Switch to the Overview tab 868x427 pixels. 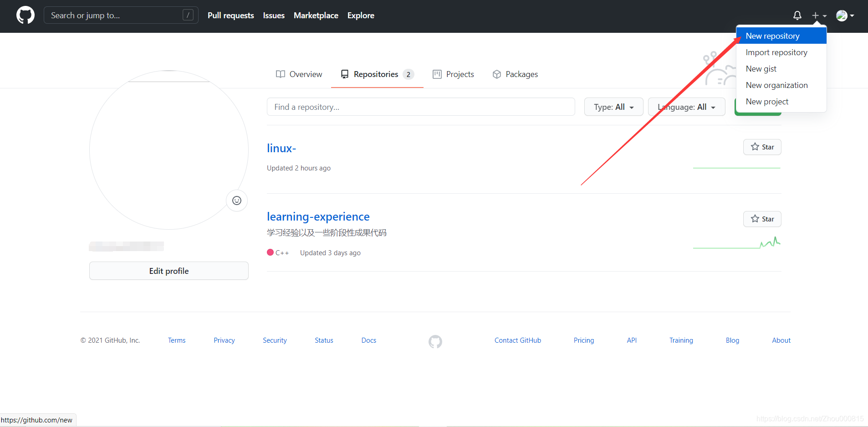click(x=299, y=74)
